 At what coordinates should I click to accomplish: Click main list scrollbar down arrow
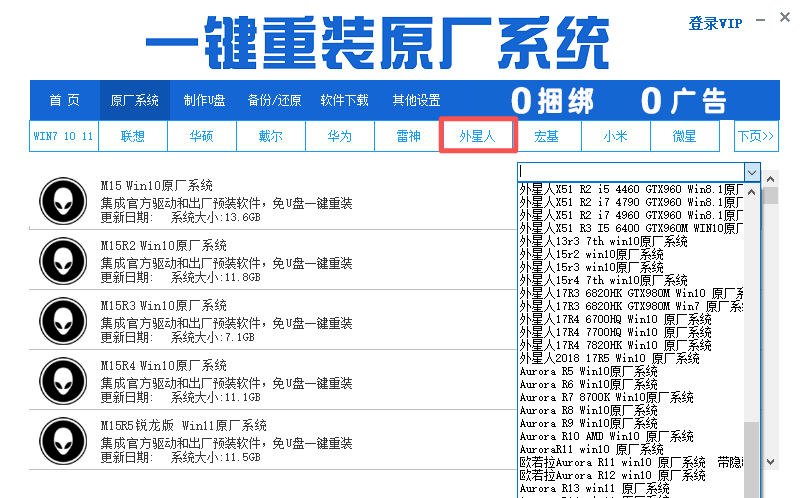point(770,462)
